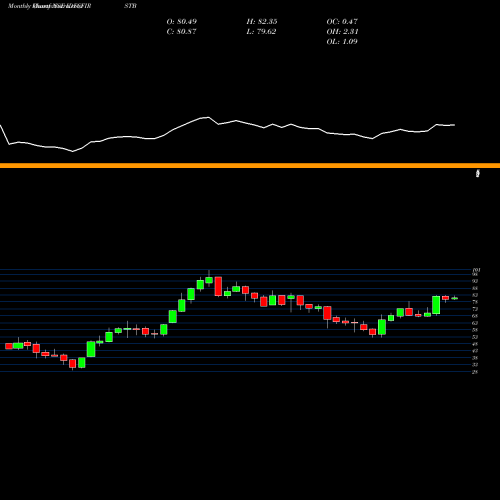Select the lowest red candlestick in the chart
This screenshot has width=500, height=500.
[x=72, y=364]
